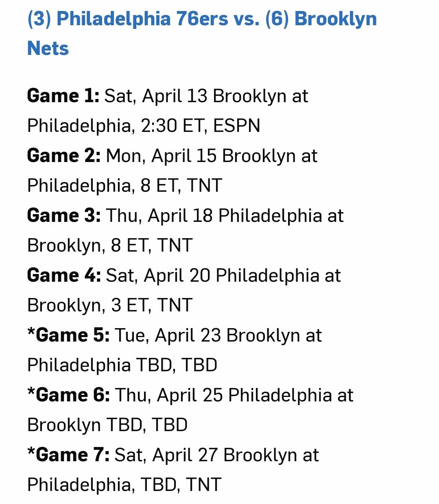Select the Game 1 bold label
The image size is (439, 504).
[x=63, y=96]
